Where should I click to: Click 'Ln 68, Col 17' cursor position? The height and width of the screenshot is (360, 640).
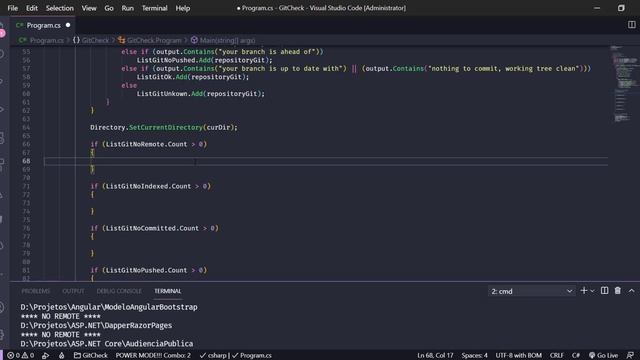click(435, 356)
